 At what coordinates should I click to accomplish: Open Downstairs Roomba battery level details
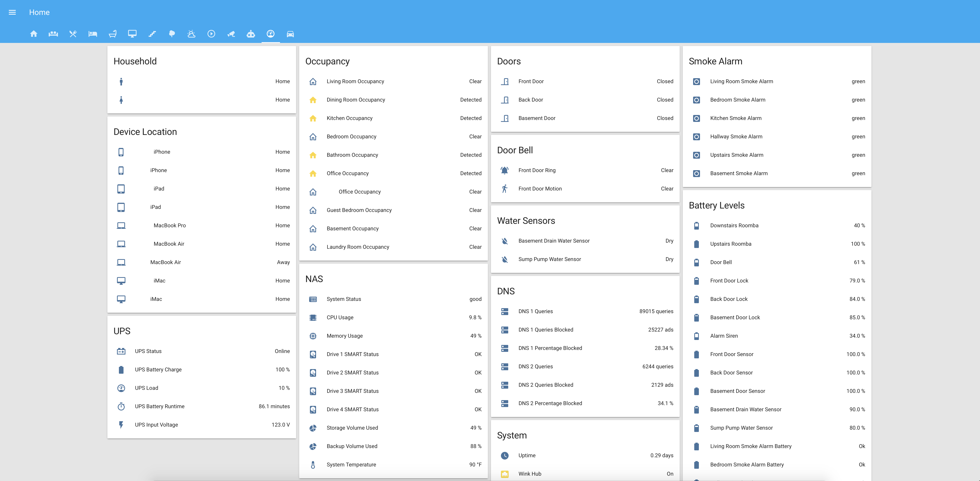click(734, 226)
